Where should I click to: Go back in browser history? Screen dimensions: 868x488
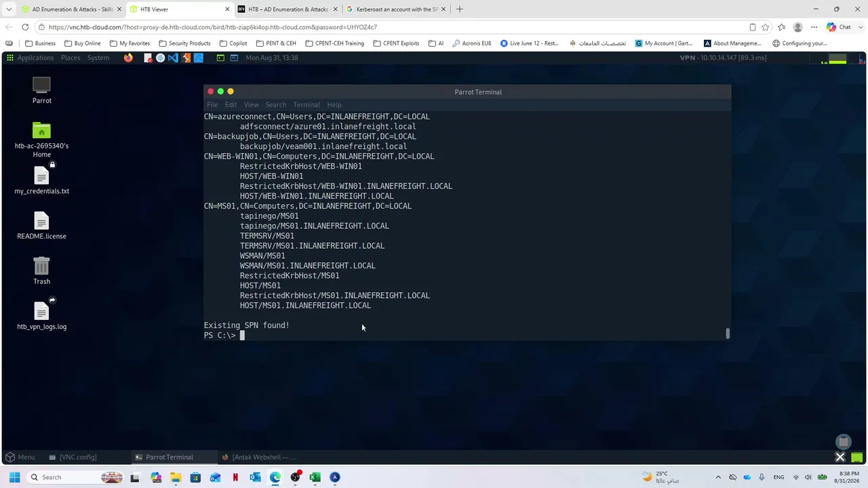click(x=8, y=27)
